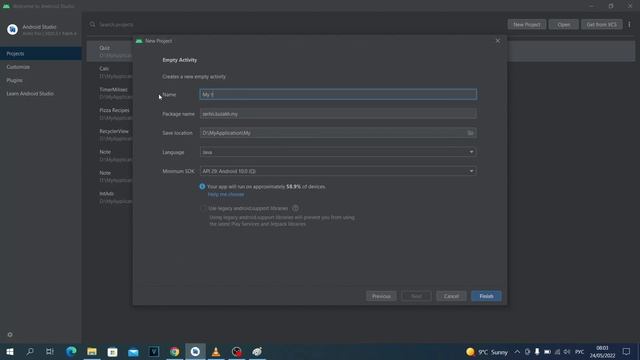Viewport: 640px width, 360px height.
Task: Click the network icon in the system tray
Action: pyautogui.click(x=557, y=351)
